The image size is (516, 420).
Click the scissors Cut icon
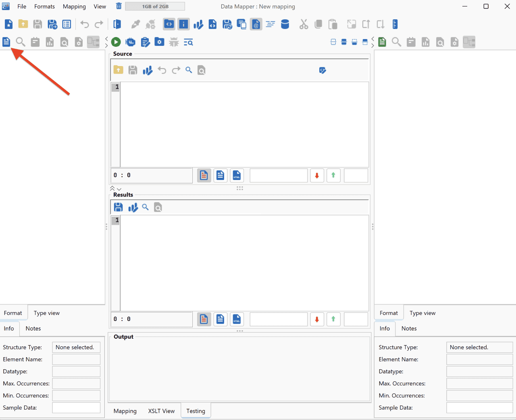click(304, 24)
